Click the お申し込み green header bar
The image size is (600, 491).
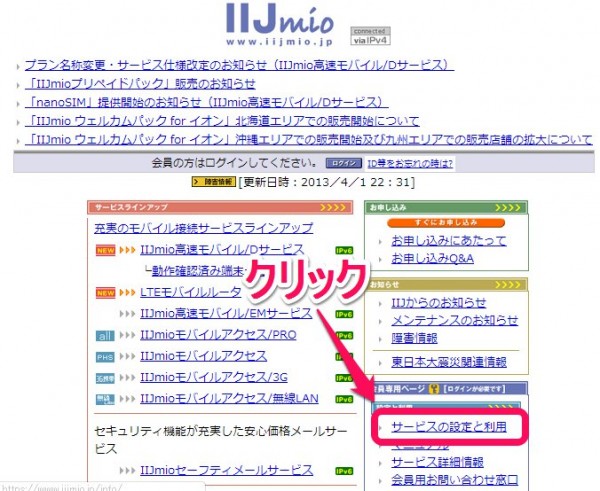tap(446, 207)
